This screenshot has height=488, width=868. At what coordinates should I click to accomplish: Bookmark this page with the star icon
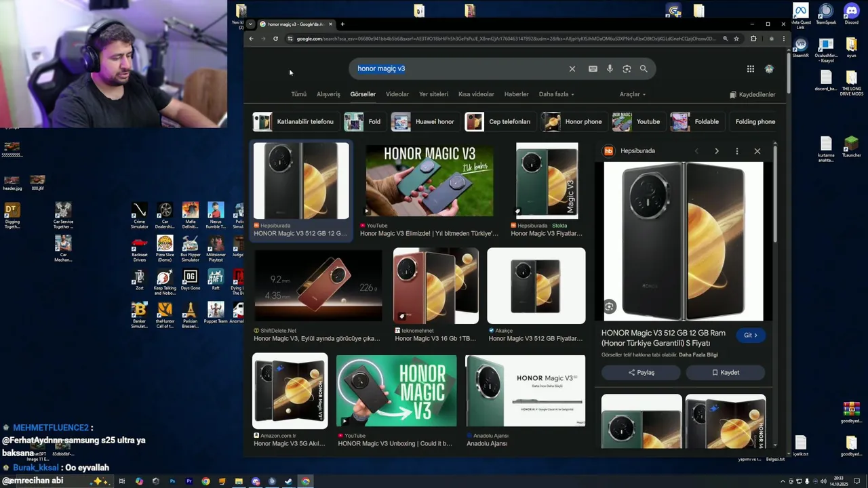tap(736, 39)
